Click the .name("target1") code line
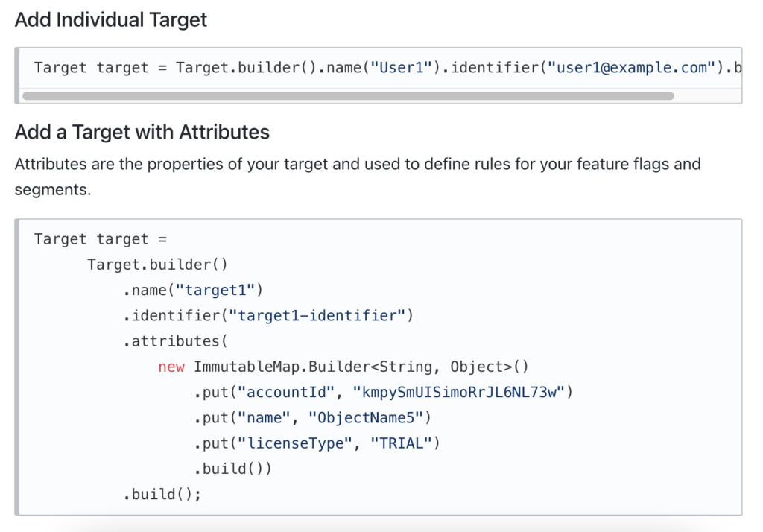763x532 pixels. [193, 290]
